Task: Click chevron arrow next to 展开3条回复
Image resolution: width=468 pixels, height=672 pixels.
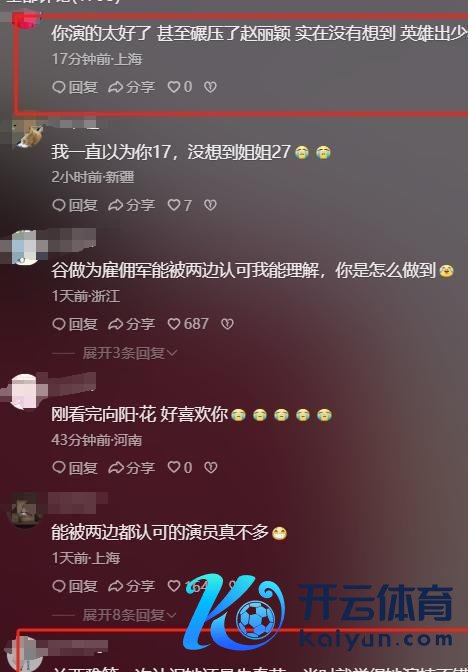Action: pos(172,353)
